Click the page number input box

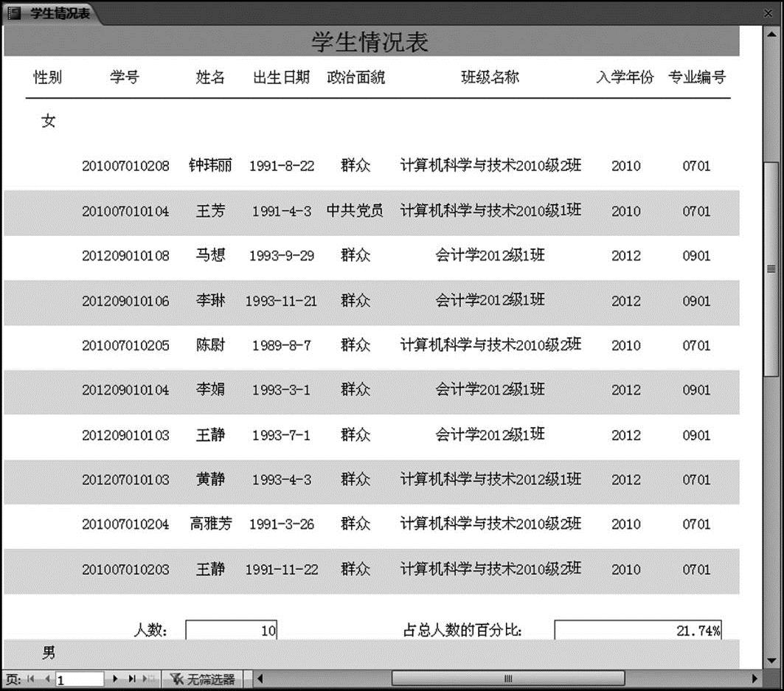(x=80, y=679)
